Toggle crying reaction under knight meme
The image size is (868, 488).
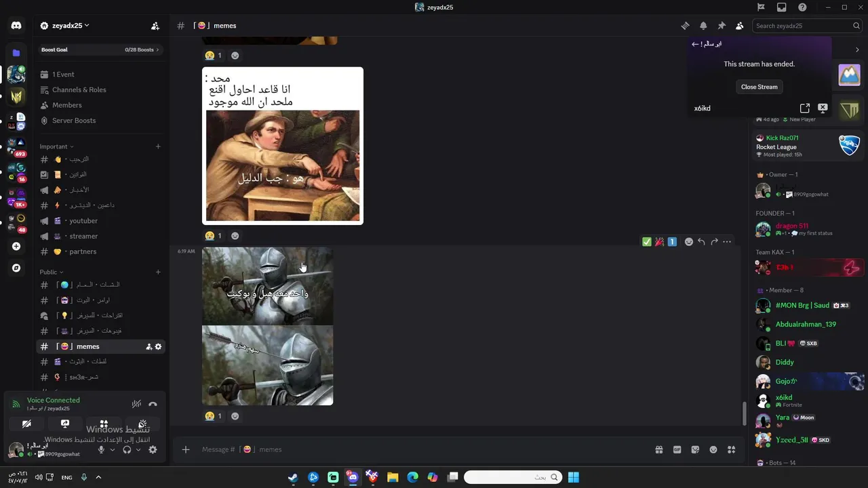pyautogui.click(x=214, y=416)
